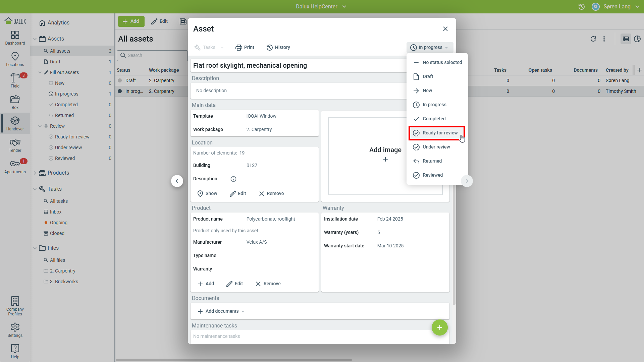Click the History clock icon in header

coord(582,7)
